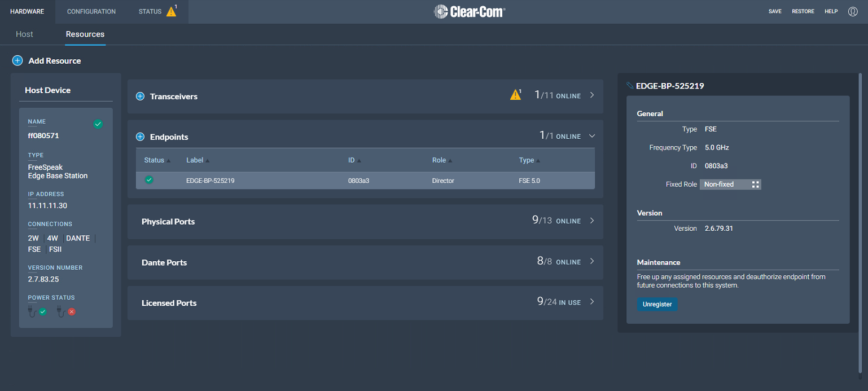Sort endpoints by Type column
868x391 pixels.
point(529,160)
